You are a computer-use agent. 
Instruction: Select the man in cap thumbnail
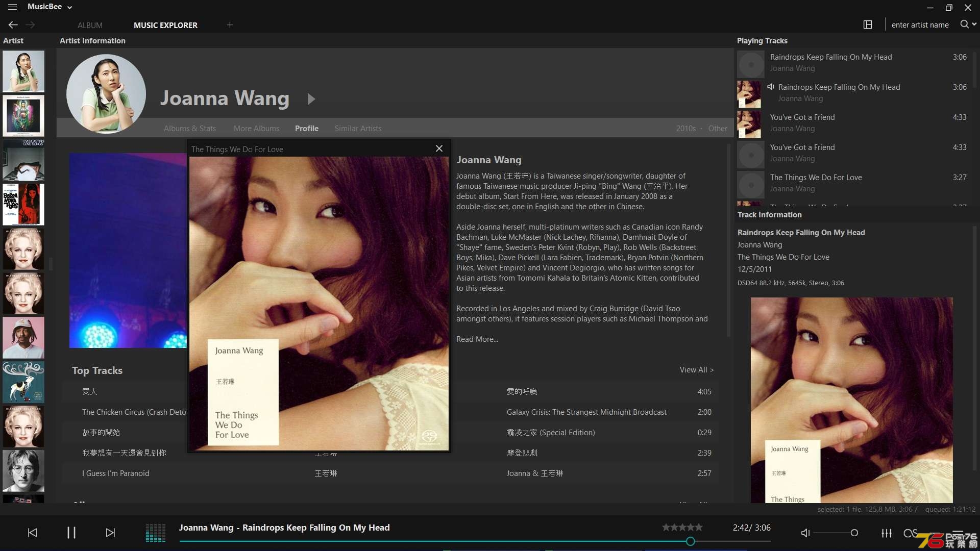click(x=23, y=337)
